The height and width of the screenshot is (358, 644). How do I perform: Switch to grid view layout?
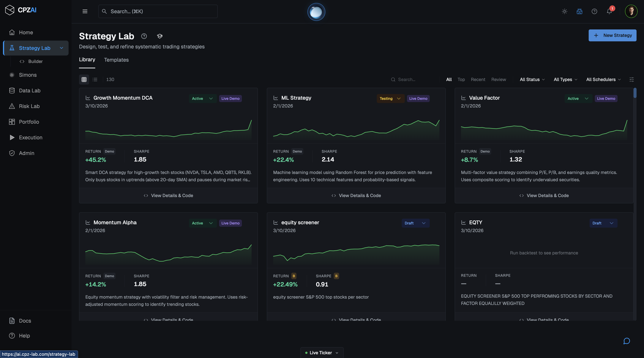tap(84, 80)
